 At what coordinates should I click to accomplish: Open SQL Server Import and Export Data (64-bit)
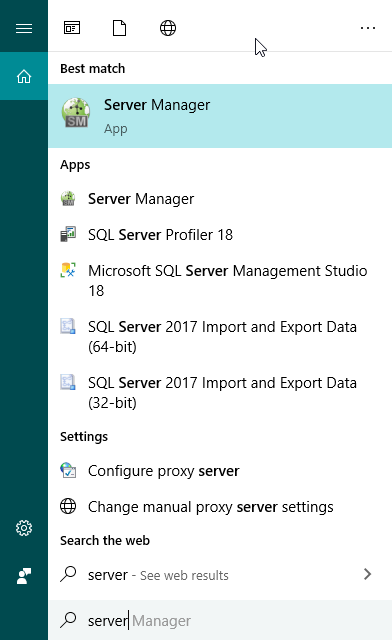point(220,337)
